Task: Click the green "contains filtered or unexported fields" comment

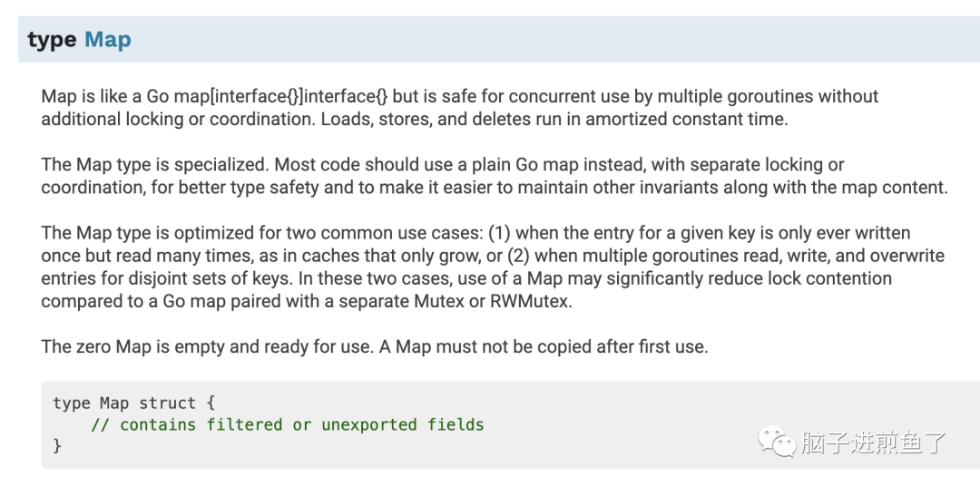Action: (x=288, y=424)
